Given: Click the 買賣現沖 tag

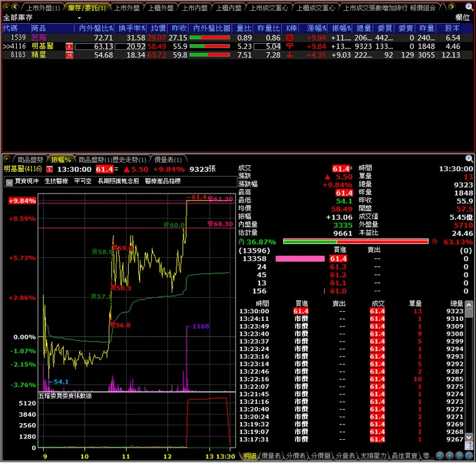Looking at the screenshot, I should click(27, 181).
